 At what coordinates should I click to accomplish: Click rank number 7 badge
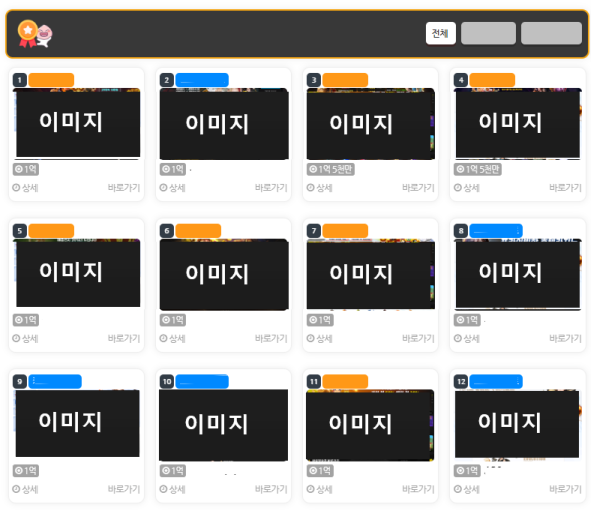314,231
